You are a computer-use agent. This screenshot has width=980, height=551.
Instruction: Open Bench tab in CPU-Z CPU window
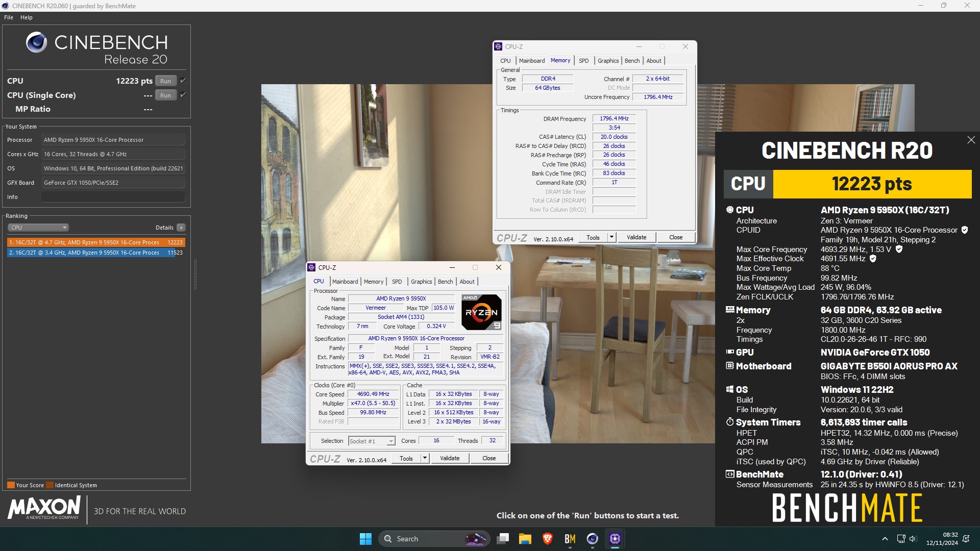[445, 282]
